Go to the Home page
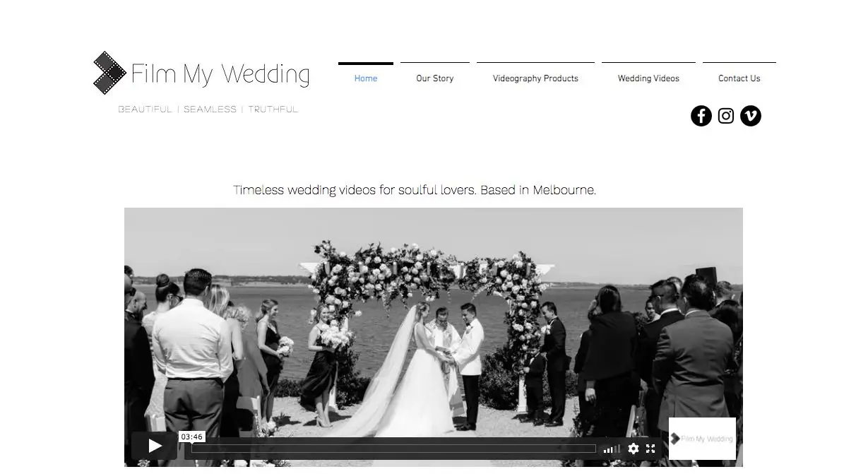868x474 pixels. pos(366,78)
